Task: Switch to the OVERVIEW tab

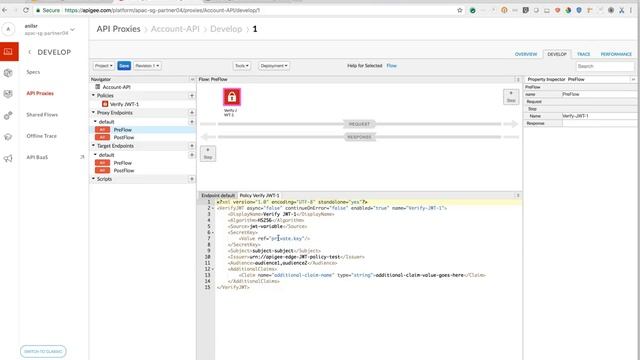Action: tap(526, 54)
